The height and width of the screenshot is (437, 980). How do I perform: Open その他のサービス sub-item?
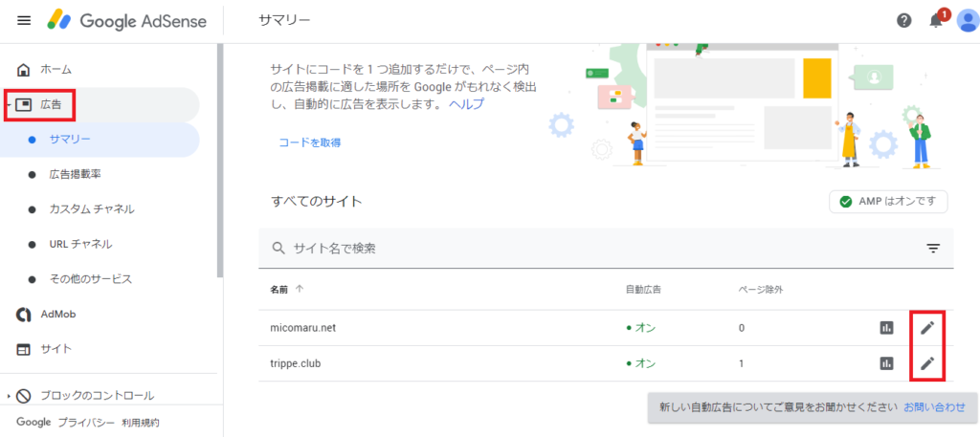pyautogui.click(x=91, y=279)
